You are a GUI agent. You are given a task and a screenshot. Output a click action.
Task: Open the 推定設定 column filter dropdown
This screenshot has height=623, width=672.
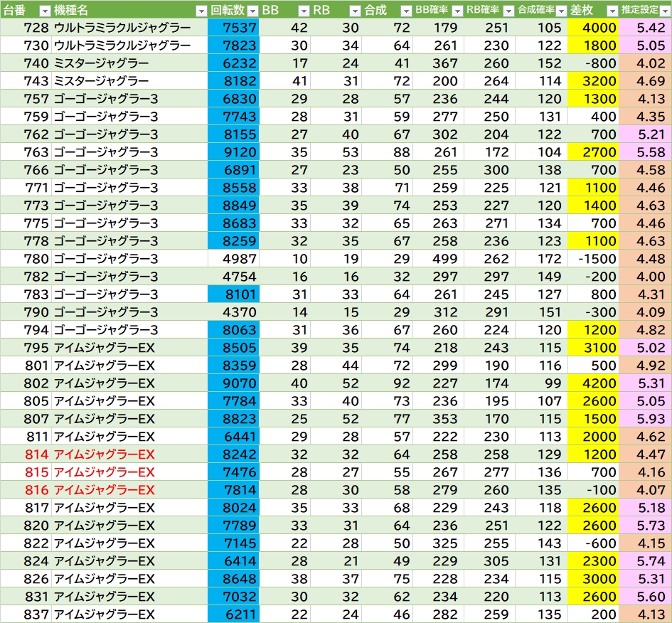click(665, 11)
